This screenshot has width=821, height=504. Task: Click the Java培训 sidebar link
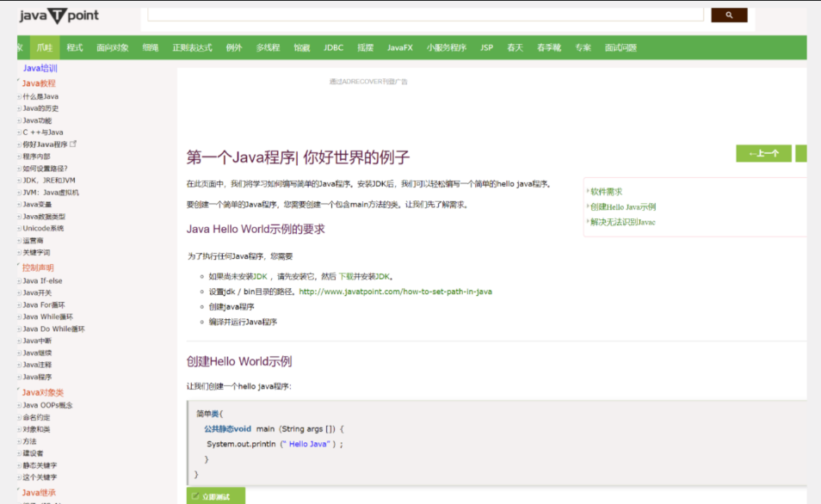coord(40,68)
